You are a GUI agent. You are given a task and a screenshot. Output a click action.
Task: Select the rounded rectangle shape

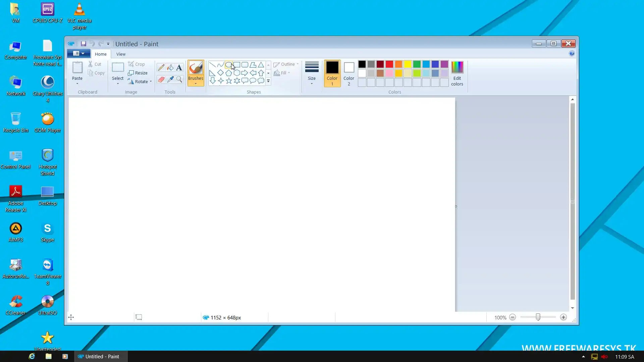245,65
